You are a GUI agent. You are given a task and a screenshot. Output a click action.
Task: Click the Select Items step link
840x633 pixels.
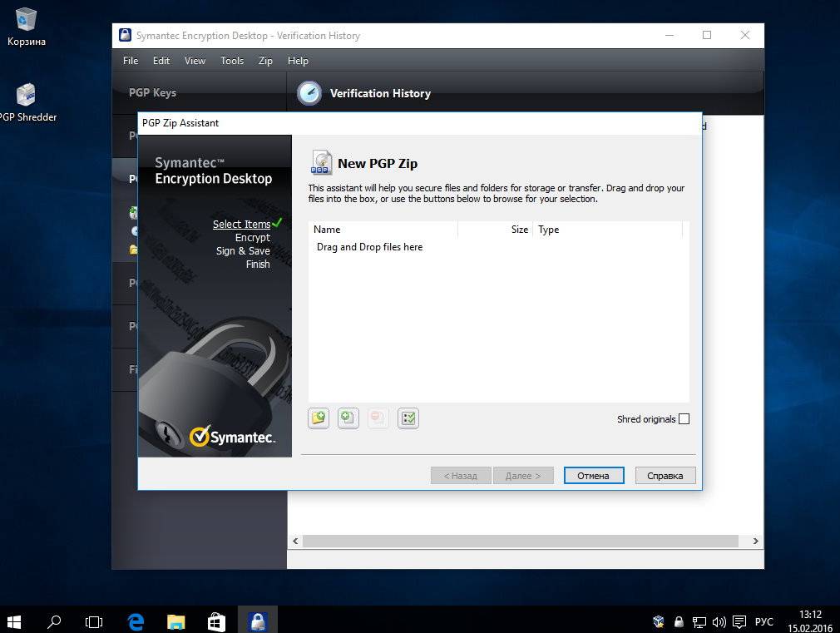(242, 224)
